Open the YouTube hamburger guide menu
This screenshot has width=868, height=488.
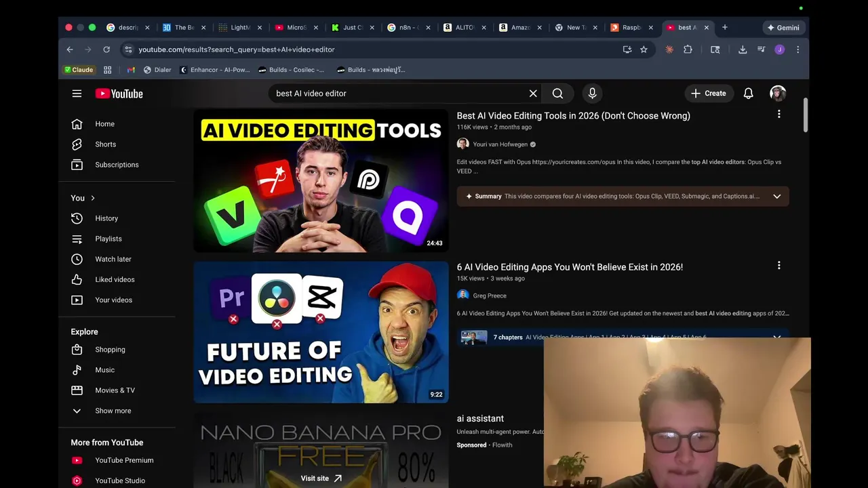pyautogui.click(x=77, y=94)
